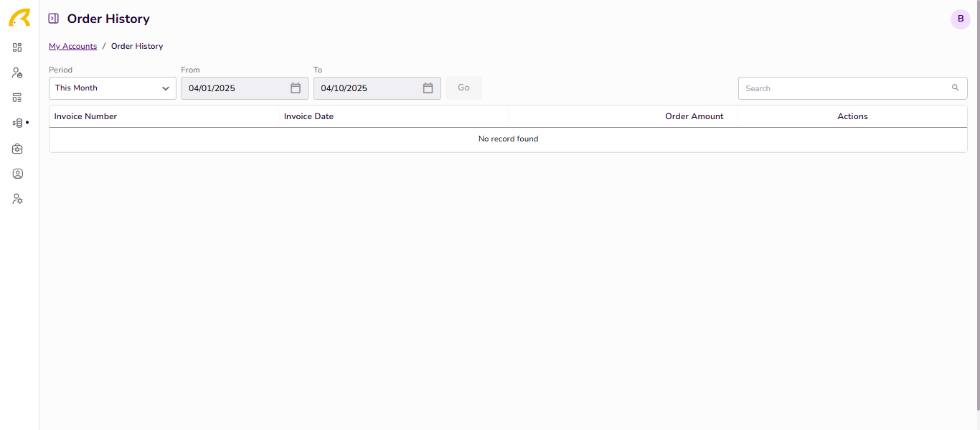This screenshot has width=980, height=430.
Task: Open the user lock sidebar icon
Action: point(17,73)
